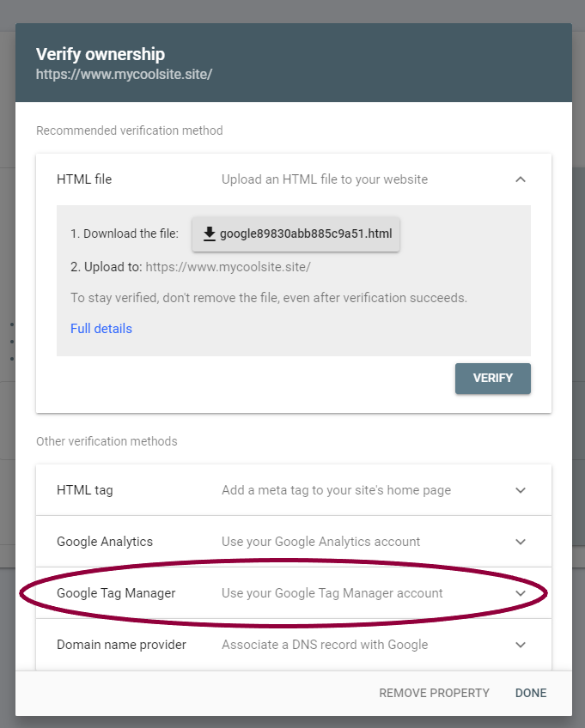Select the HTML file method title
Screen dimensions: 585x728
pyautogui.click(x=84, y=179)
